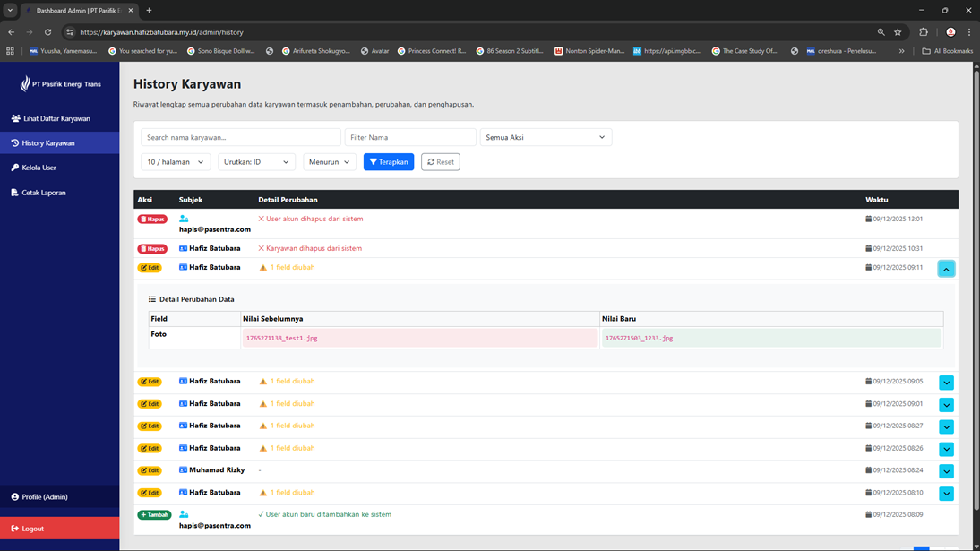Click 'User akun baru ditambahkan ke sistem'
Viewport: 980px width, 551px height.
[x=329, y=515]
